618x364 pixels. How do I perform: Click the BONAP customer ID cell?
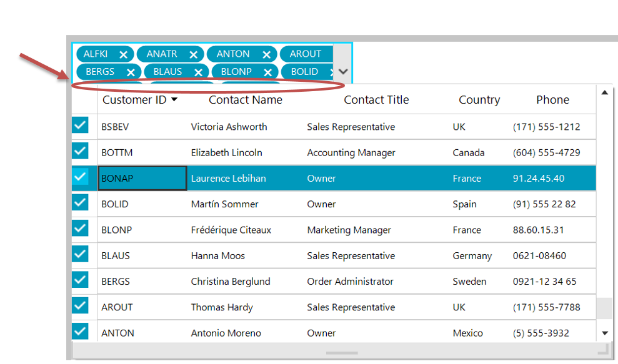click(x=142, y=179)
